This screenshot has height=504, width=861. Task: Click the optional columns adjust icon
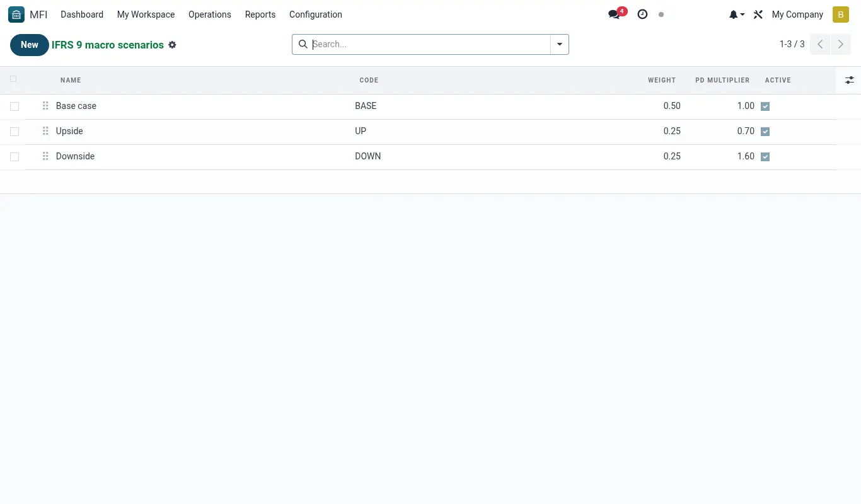850,80
